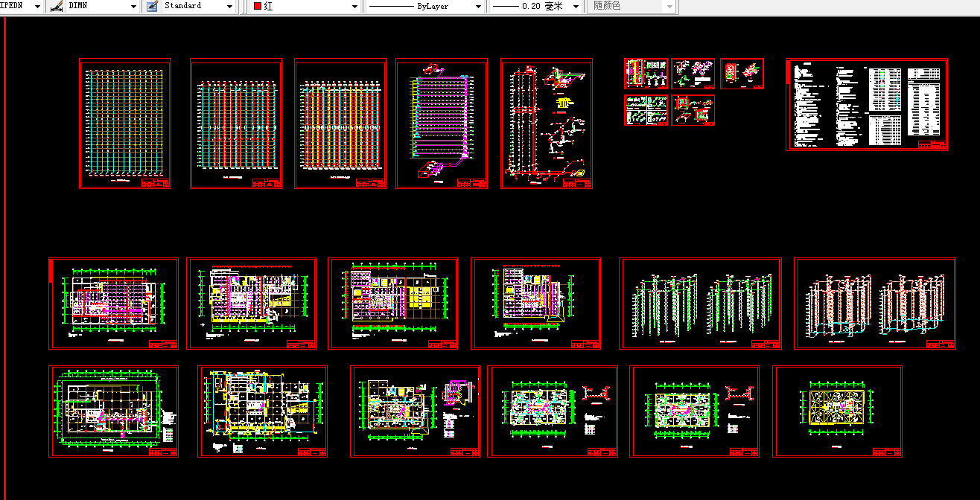Click the red line along the left screen edge

click(5, 260)
